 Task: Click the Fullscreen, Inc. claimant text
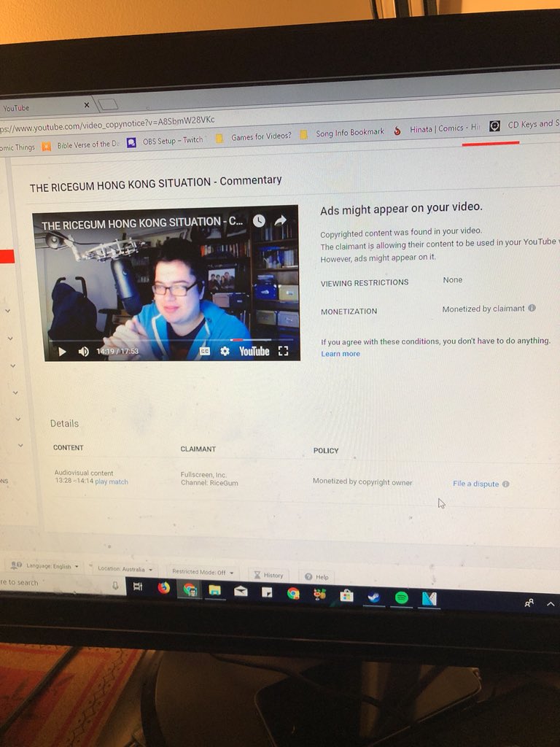[x=203, y=474]
